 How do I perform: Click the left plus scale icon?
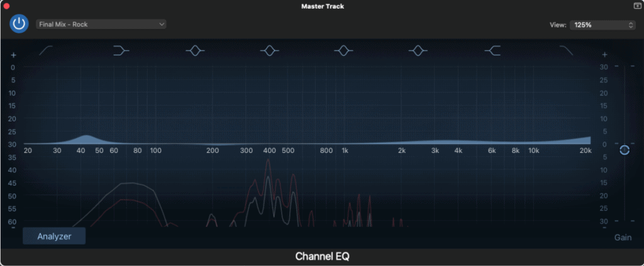(x=14, y=55)
